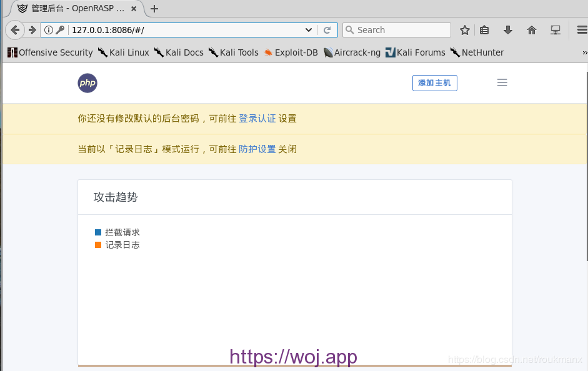Open the downloads arrow icon
The width and height of the screenshot is (588, 371).
[508, 30]
